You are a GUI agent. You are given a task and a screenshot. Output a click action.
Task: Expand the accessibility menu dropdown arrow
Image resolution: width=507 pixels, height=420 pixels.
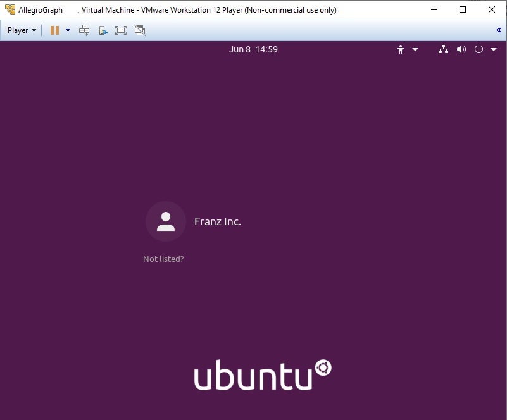click(415, 49)
